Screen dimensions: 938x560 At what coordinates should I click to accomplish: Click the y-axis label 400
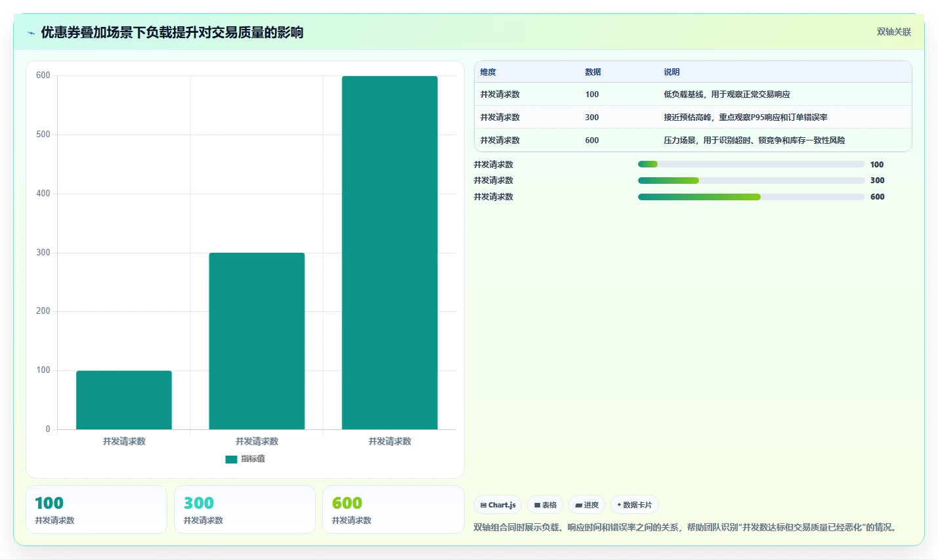click(x=43, y=194)
